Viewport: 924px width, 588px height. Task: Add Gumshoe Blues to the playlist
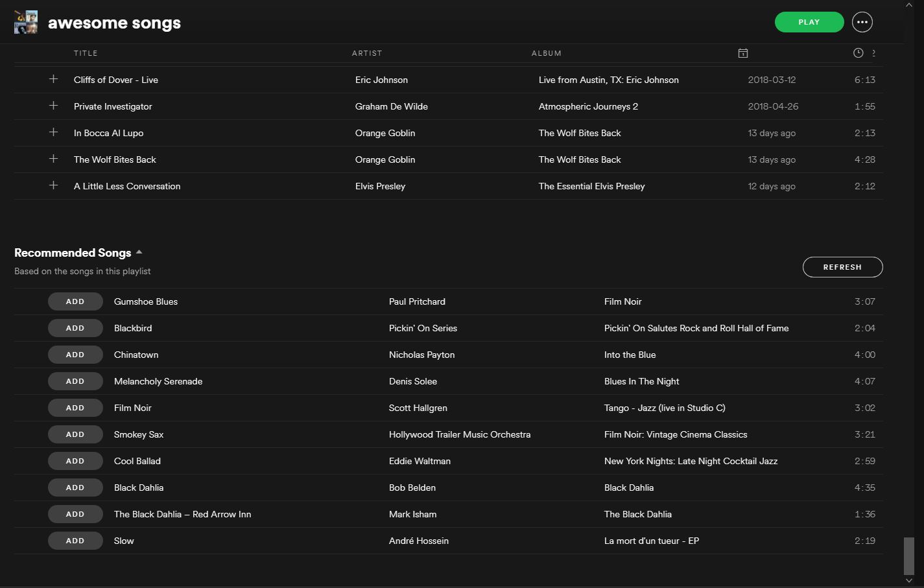click(x=75, y=301)
